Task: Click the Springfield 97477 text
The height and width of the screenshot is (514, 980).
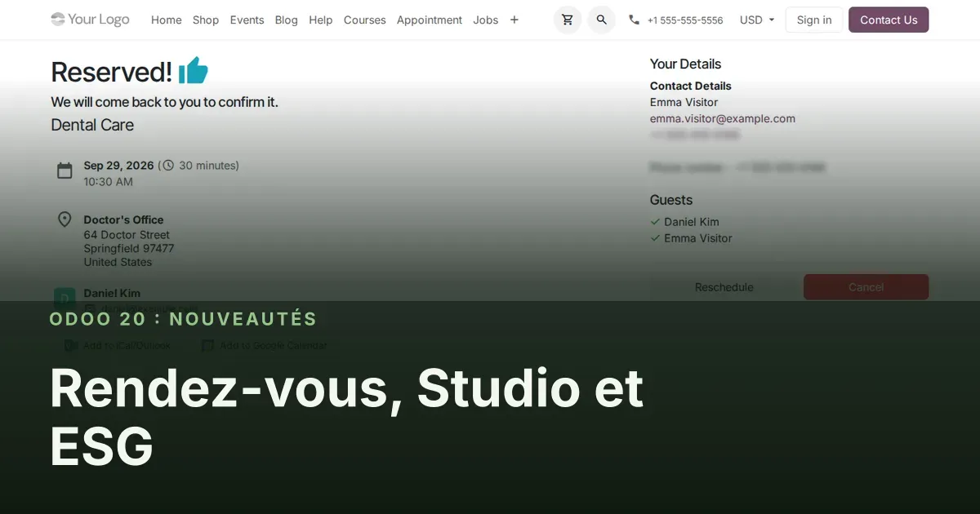Action: coord(129,249)
